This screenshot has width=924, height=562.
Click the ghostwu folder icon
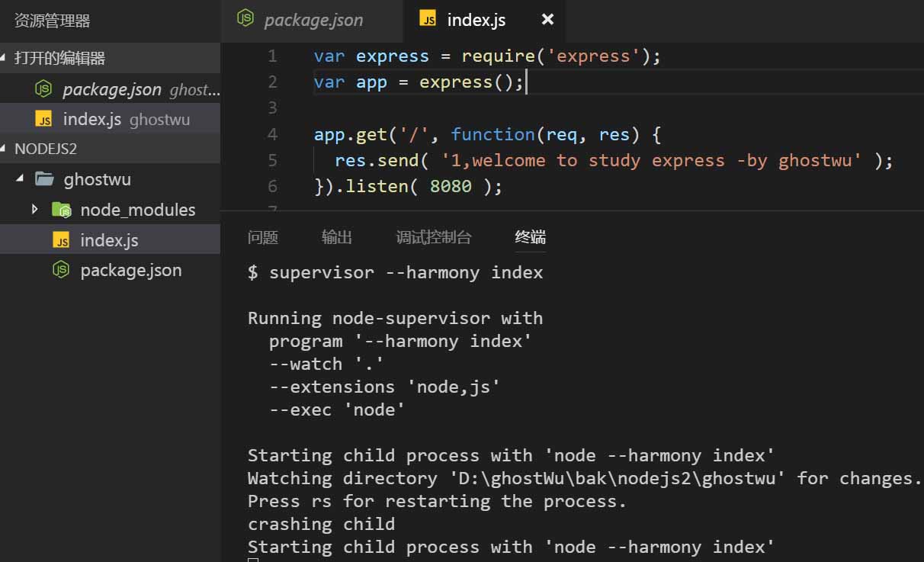pyautogui.click(x=45, y=180)
